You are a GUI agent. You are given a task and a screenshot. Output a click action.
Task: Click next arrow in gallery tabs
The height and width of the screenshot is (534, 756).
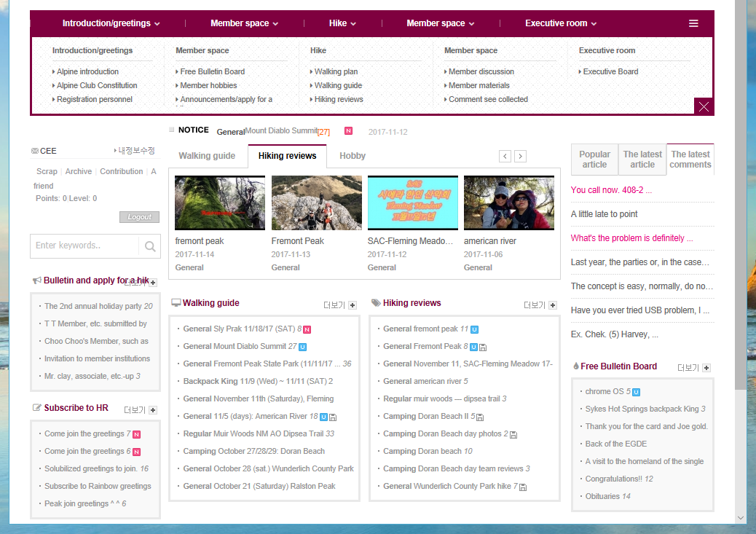coord(520,156)
